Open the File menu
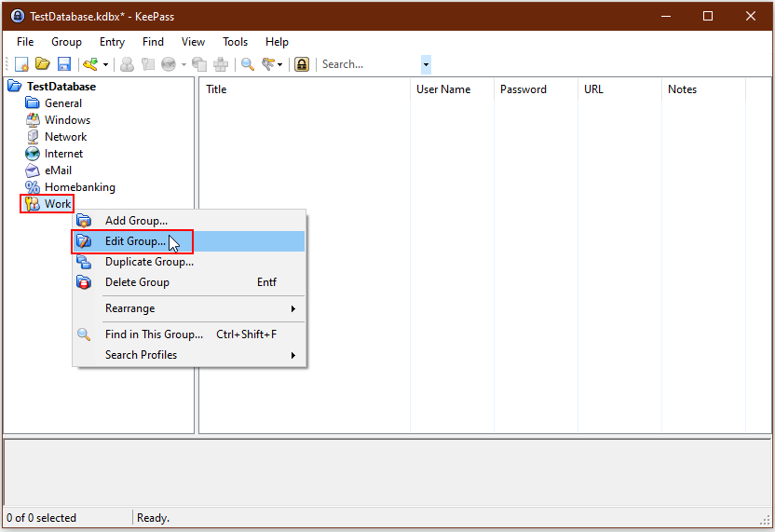 (x=25, y=42)
